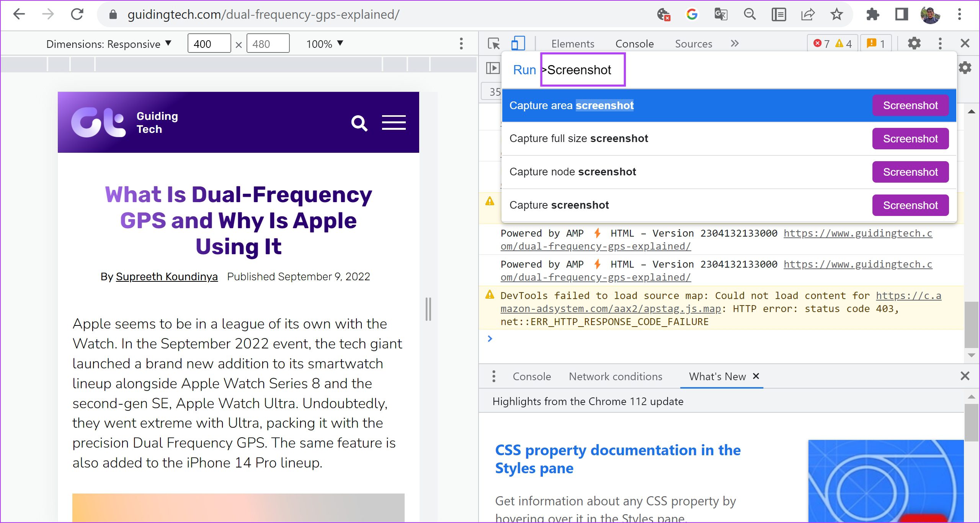The image size is (980, 523).
Task: Switch to the Sources tab
Action: pyautogui.click(x=693, y=44)
